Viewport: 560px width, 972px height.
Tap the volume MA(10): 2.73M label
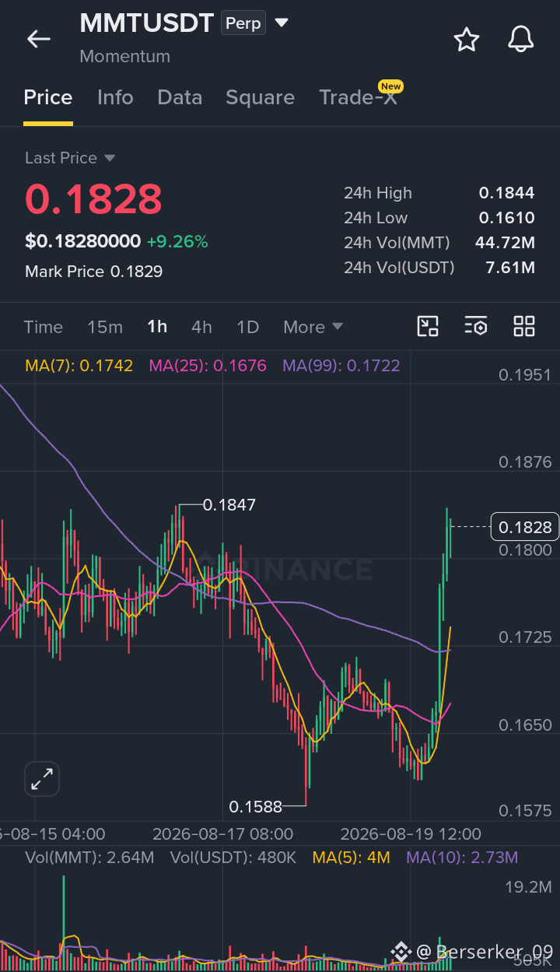(x=462, y=858)
